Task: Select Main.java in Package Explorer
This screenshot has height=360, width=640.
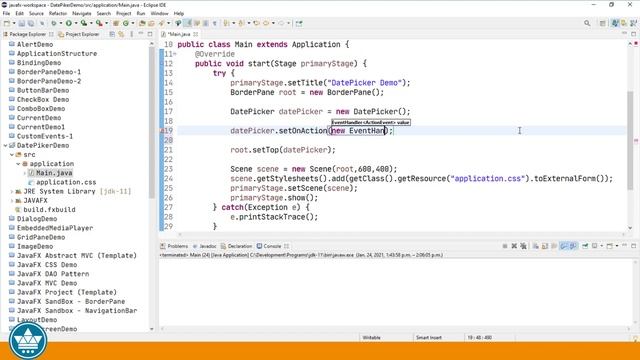Action: (54, 173)
